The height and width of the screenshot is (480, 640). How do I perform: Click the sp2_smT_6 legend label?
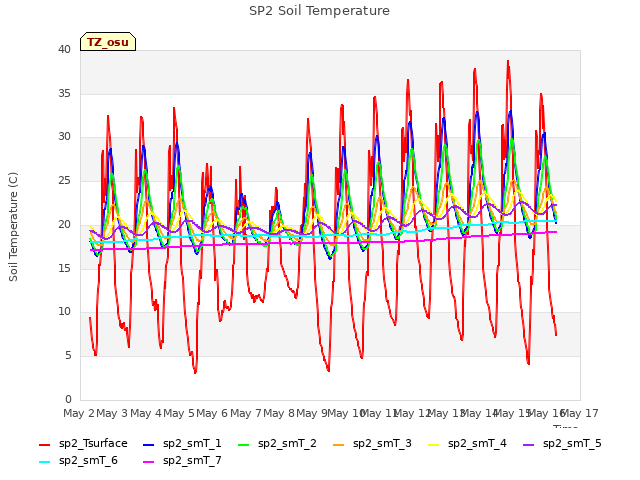tap(88, 460)
